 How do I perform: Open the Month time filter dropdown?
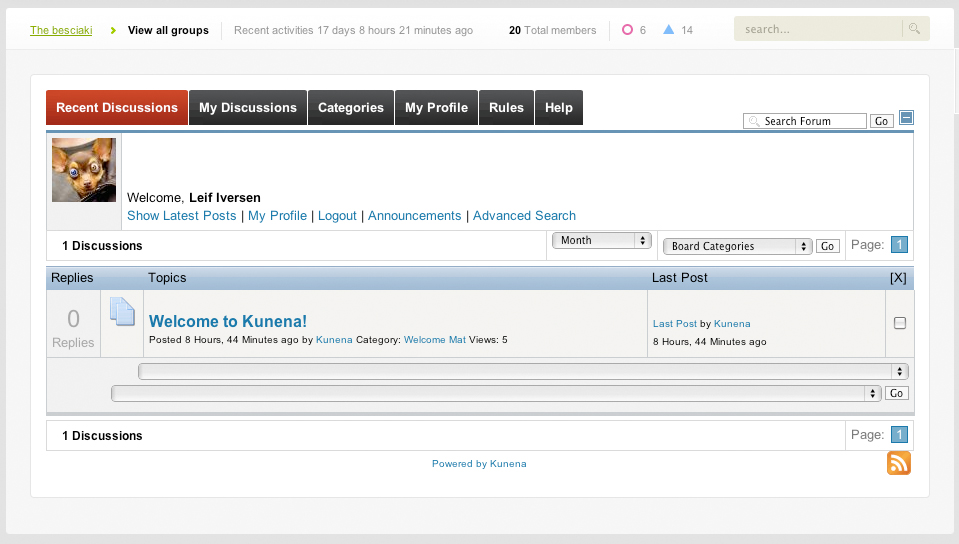601,241
